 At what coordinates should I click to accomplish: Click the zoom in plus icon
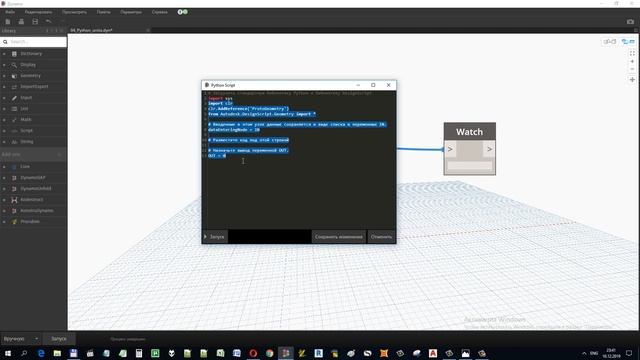[632, 61]
